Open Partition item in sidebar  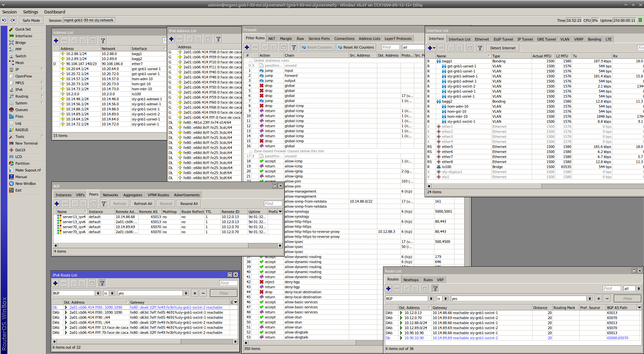click(22, 163)
